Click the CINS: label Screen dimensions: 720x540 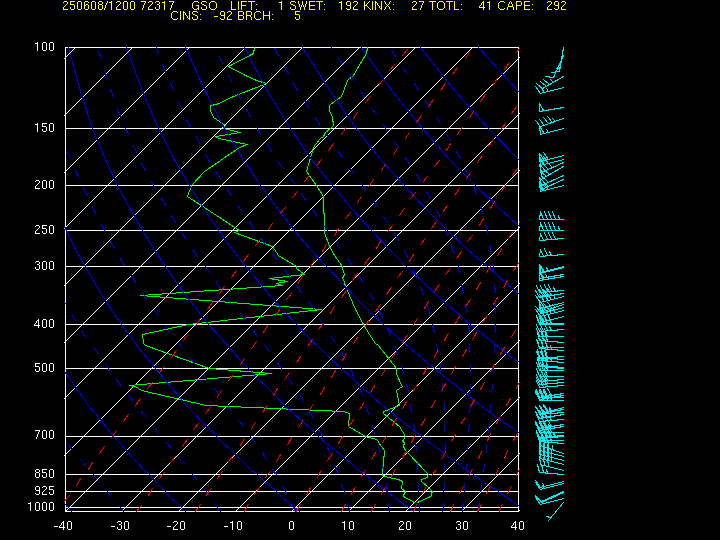click(x=186, y=16)
